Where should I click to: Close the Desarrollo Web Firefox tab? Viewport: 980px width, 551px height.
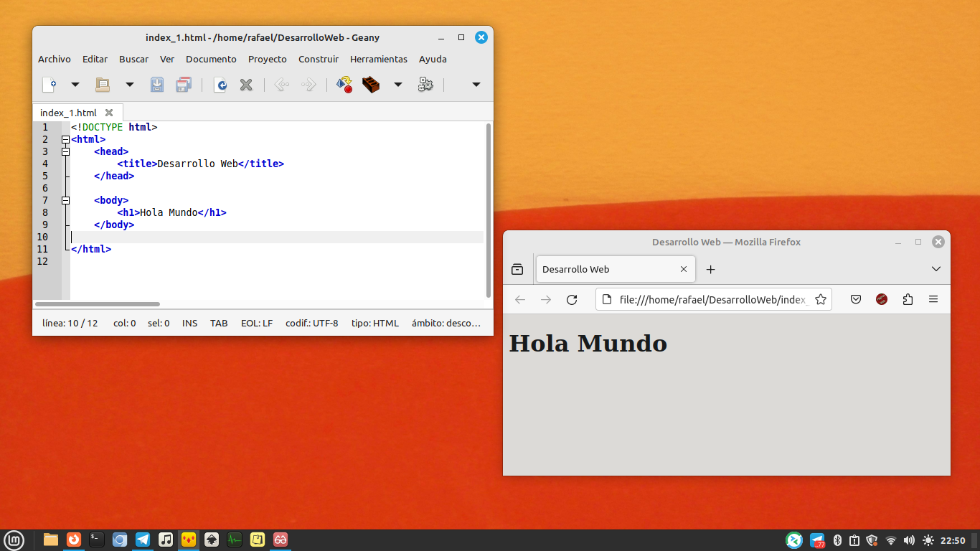point(683,270)
